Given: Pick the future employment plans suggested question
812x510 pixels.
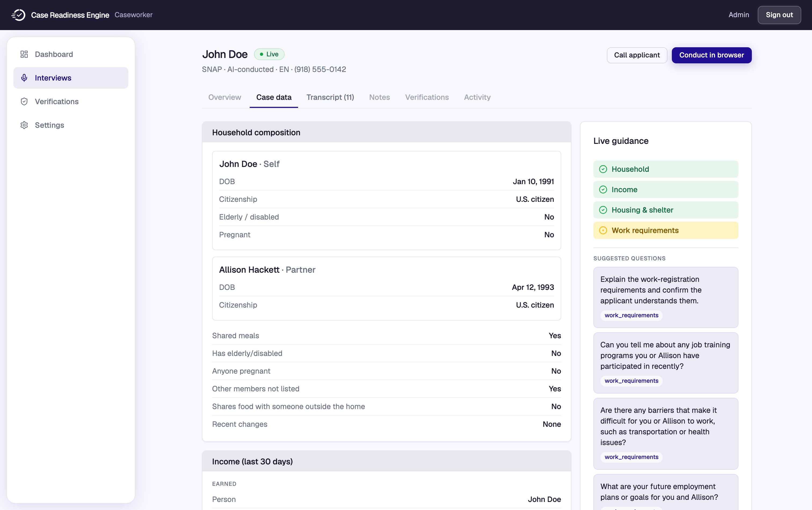Looking at the screenshot, I should tap(666, 492).
